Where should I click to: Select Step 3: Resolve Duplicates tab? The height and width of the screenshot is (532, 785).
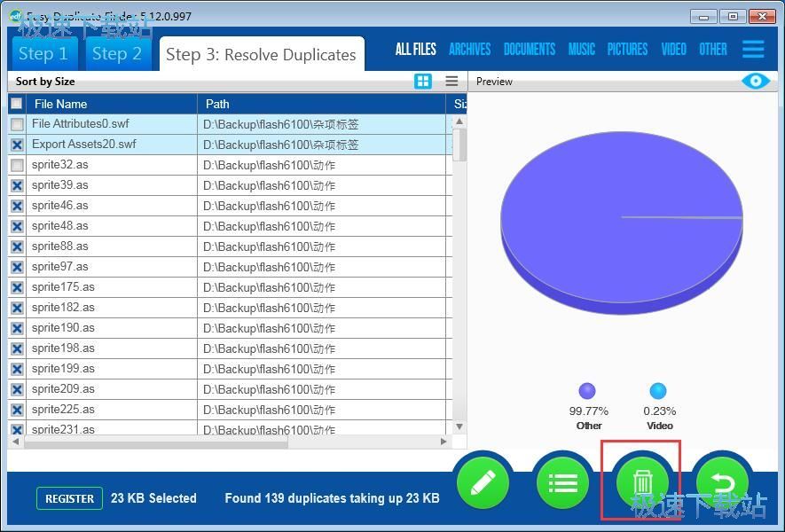tap(261, 53)
